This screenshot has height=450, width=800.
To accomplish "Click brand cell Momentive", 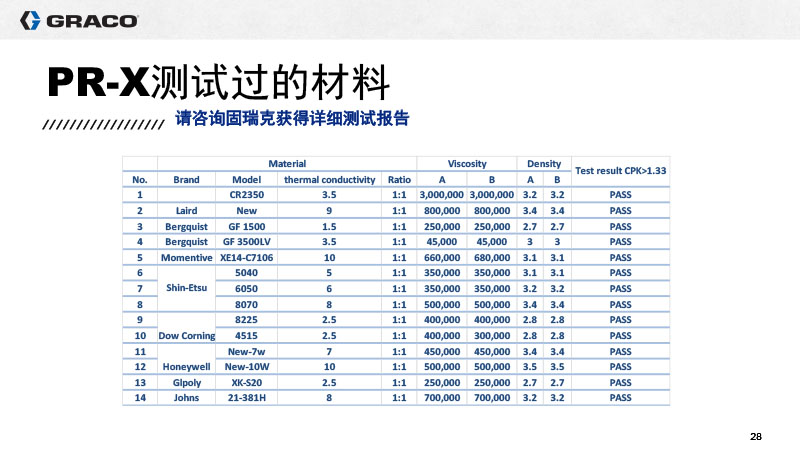I will click(186, 258).
